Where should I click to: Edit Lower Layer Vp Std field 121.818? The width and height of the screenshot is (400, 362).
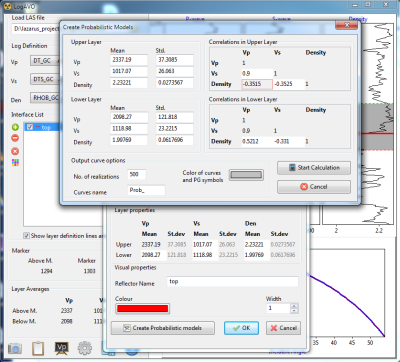point(175,117)
